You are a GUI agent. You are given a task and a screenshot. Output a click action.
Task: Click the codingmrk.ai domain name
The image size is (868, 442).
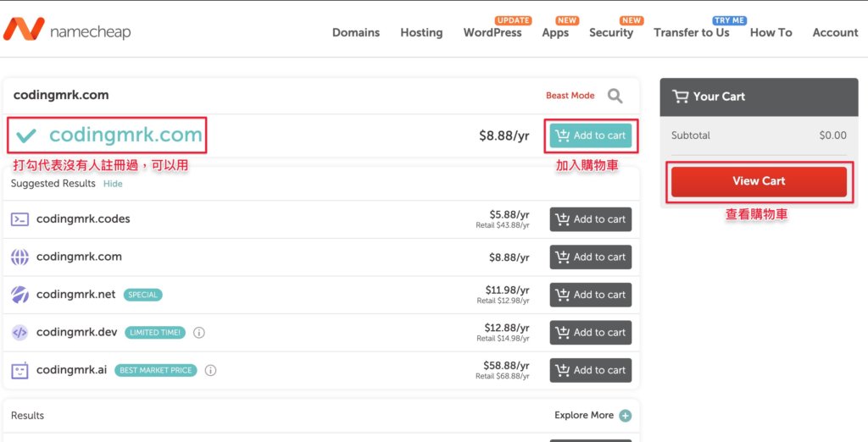[71, 370]
